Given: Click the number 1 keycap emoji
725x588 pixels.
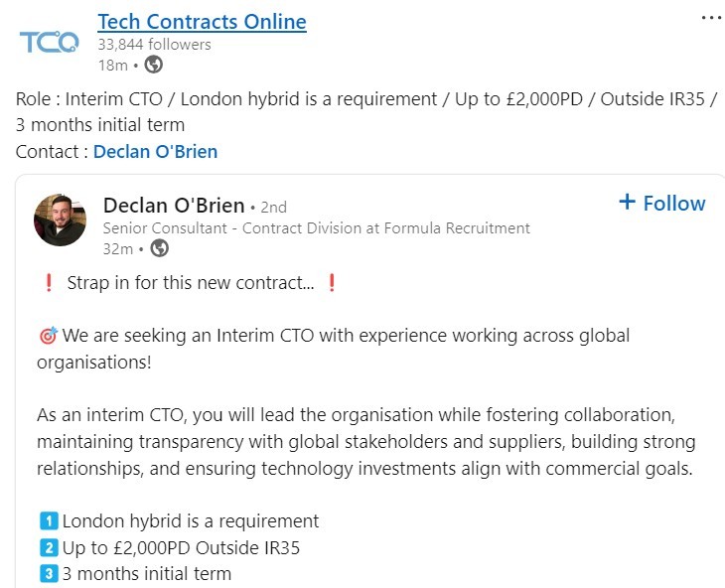Looking at the screenshot, I should click(x=48, y=521).
